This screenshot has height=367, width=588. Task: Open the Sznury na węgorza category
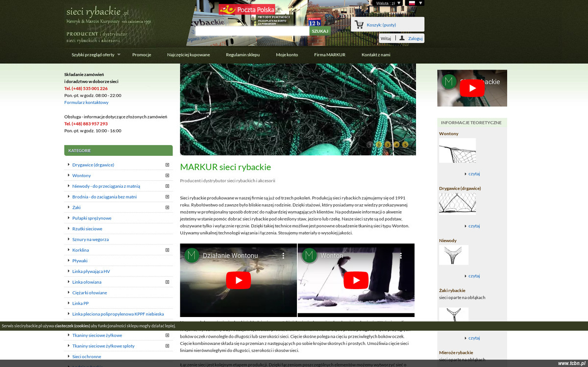point(90,240)
